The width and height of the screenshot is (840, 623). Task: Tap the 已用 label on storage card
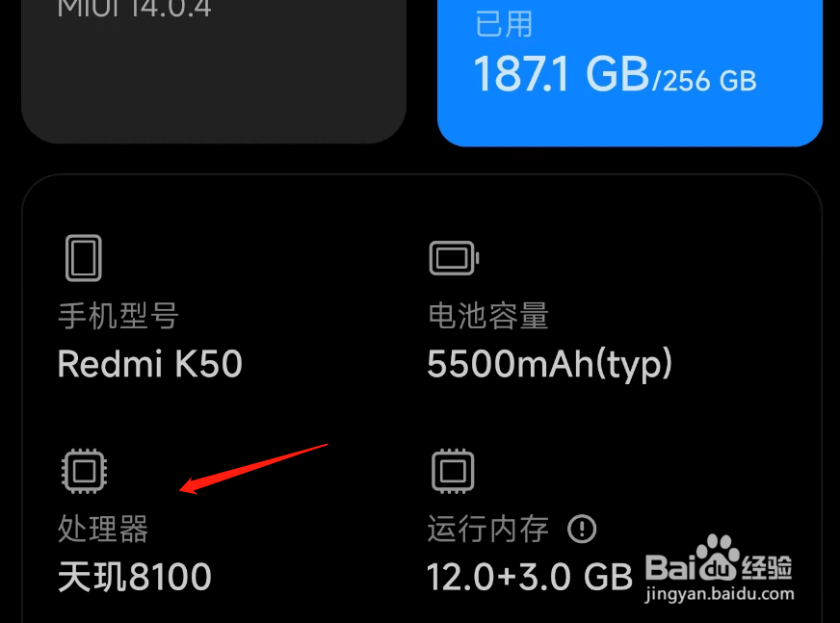coord(504,24)
